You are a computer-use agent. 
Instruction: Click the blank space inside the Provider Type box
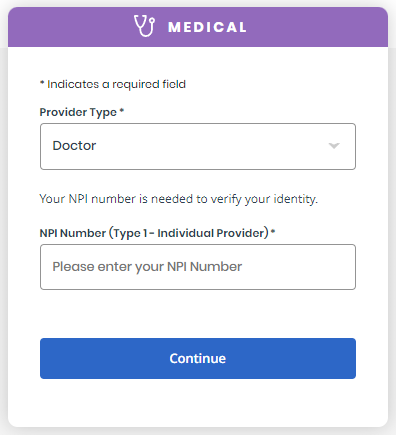tap(210, 146)
